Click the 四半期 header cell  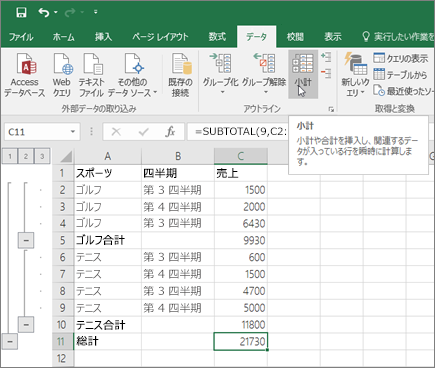(x=178, y=173)
